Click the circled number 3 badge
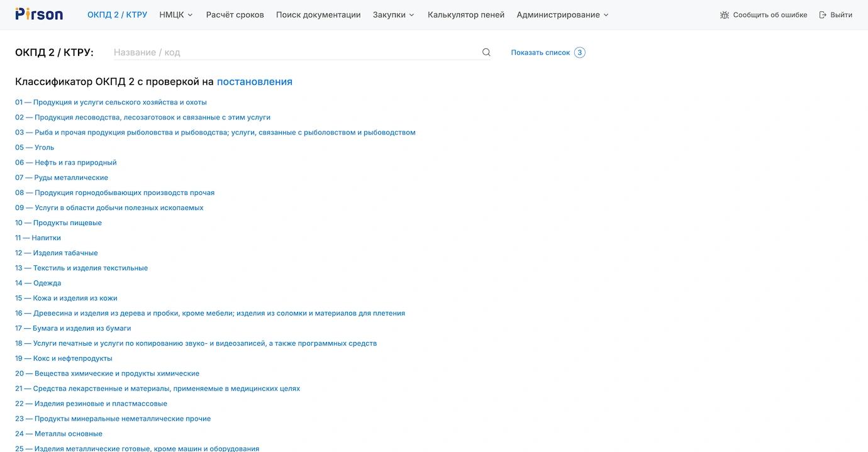This screenshot has width=868, height=452. [579, 53]
